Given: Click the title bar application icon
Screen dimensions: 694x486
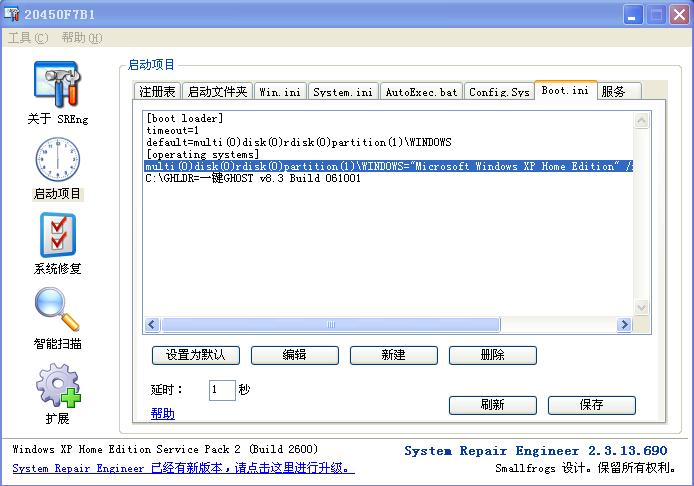Looking at the screenshot, I should (x=12, y=14).
